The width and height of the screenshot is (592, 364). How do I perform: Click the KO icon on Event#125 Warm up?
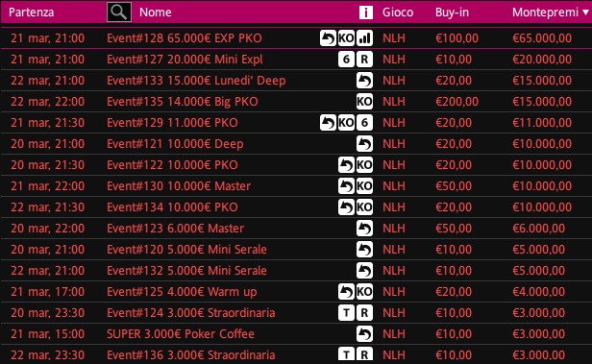[365, 292]
